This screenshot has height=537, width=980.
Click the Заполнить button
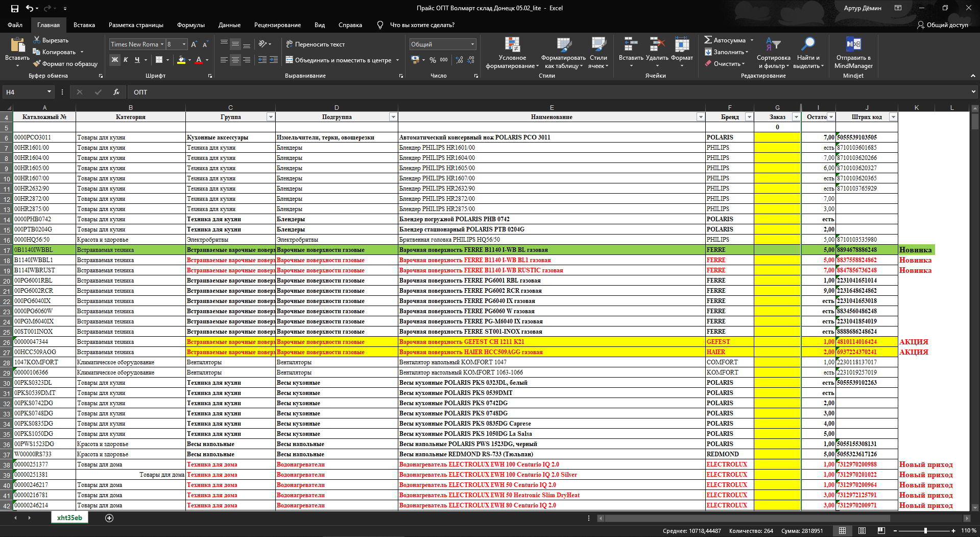coord(726,52)
